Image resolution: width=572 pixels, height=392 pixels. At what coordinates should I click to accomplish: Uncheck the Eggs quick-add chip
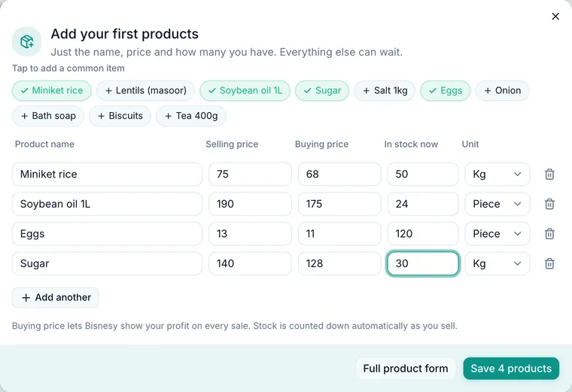click(445, 91)
